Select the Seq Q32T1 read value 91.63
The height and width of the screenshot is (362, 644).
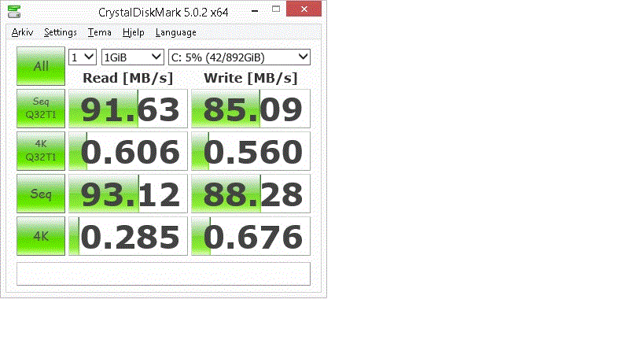[128, 109]
